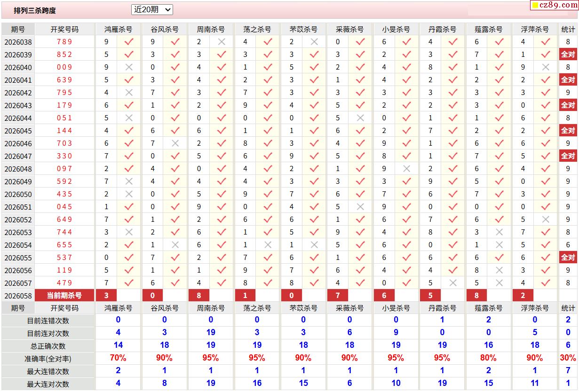Select the 统计 column header at top
The image size is (579, 392).
point(568,29)
